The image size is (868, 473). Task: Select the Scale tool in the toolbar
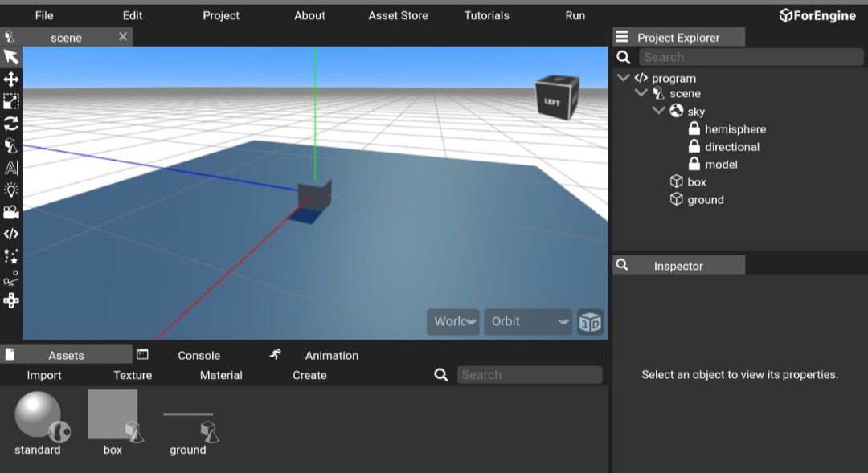pyautogui.click(x=11, y=101)
